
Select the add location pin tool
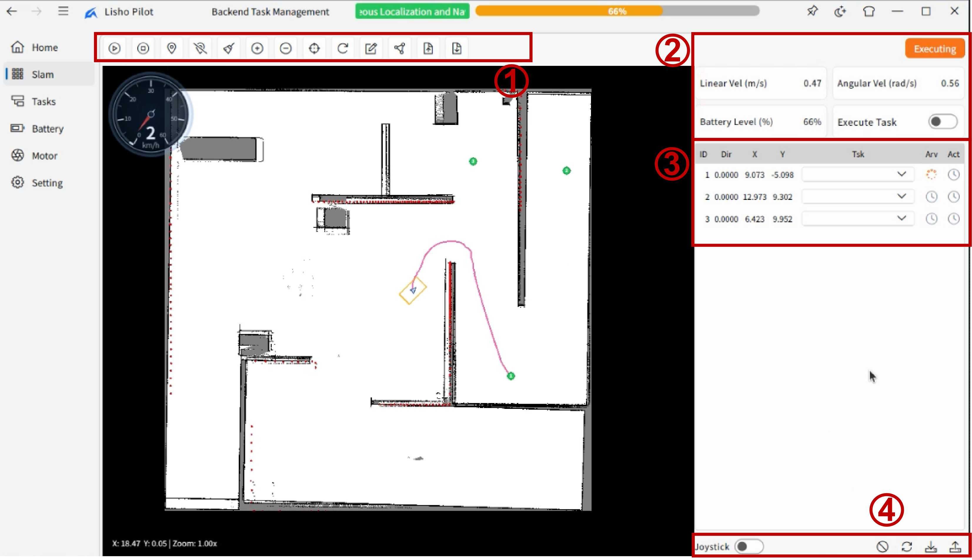point(171,49)
